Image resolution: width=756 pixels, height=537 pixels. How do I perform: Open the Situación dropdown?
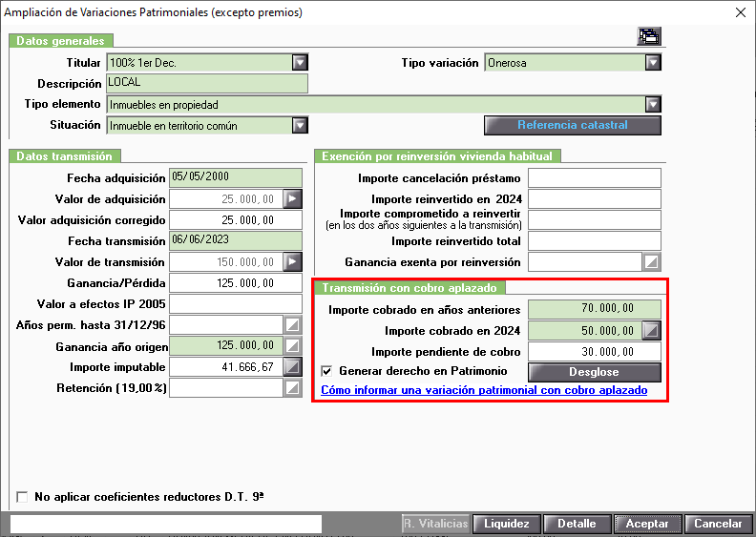300,126
